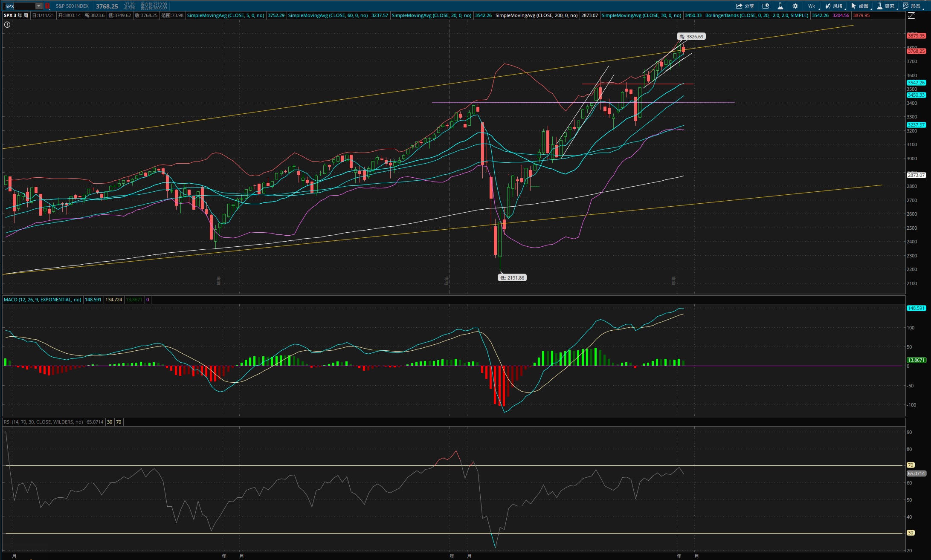Click the open value 开:3803.14
Viewport: 931px width, 560px height.
[70, 15]
